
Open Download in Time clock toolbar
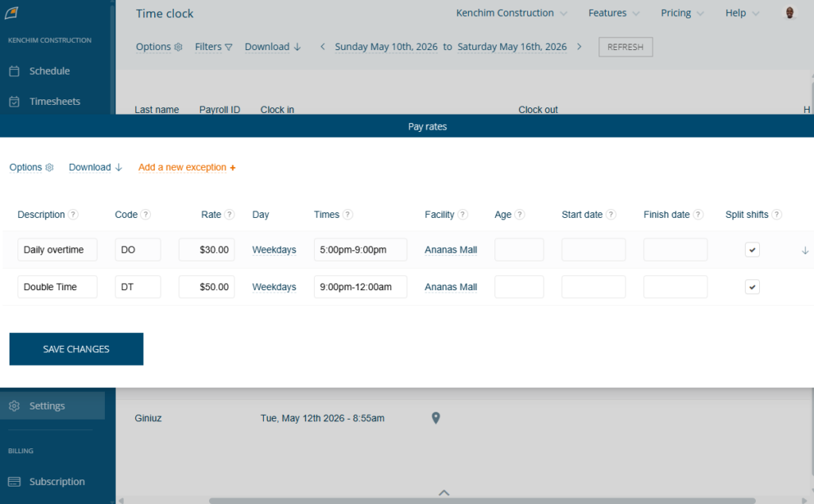click(x=273, y=47)
